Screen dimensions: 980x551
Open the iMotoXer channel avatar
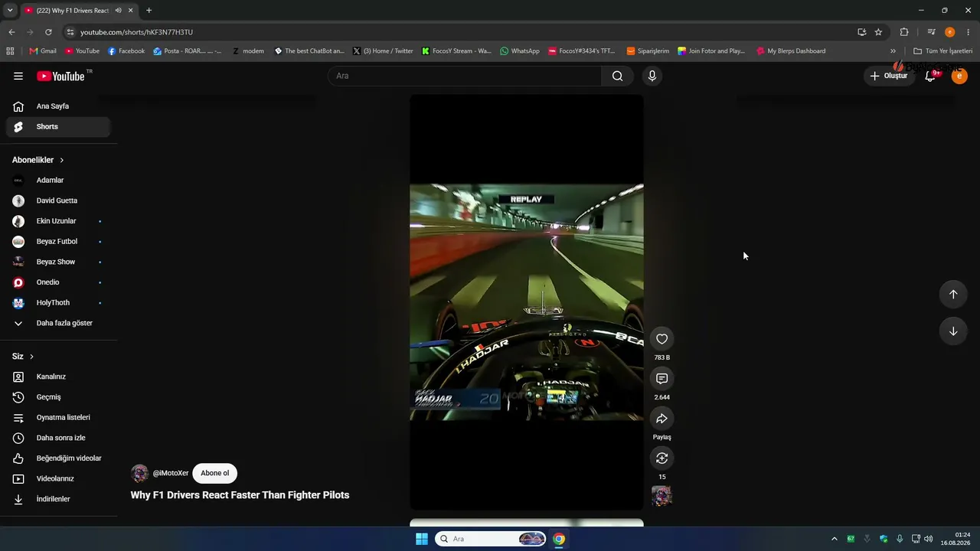pyautogui.click(x=140, y=473)
